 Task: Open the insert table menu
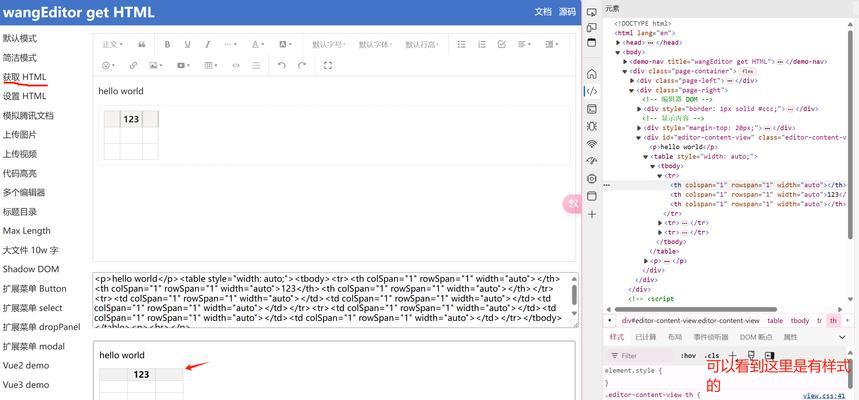coord(211,65)
